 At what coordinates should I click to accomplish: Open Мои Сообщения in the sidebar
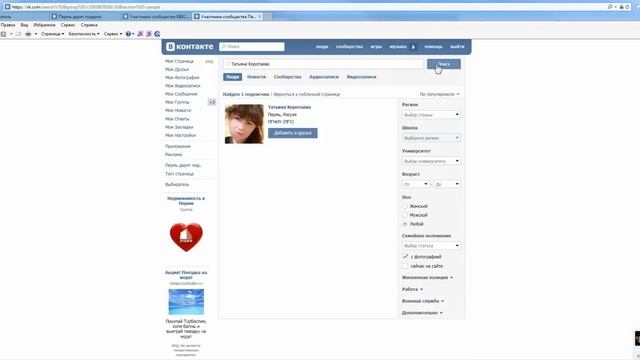point(181,94)
